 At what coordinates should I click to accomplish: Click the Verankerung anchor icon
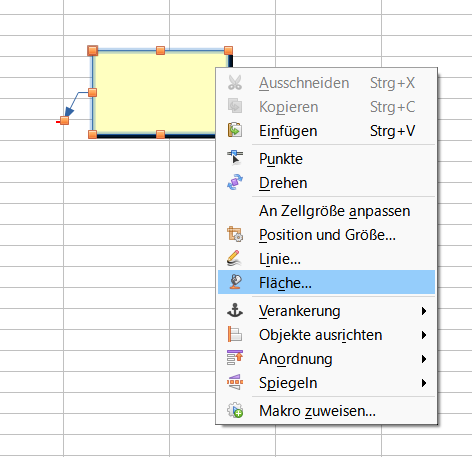(x=235, y=310)
